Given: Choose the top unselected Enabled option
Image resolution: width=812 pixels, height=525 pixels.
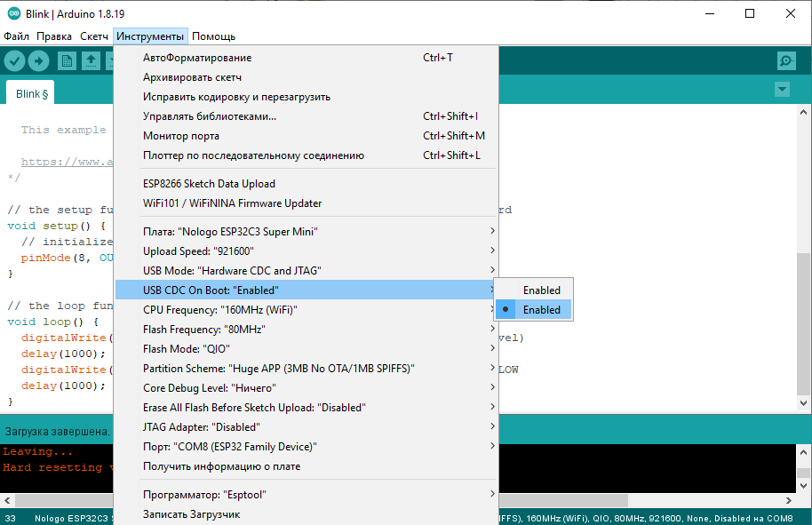Looking at the screenshot, I should (x=541, y=290).
